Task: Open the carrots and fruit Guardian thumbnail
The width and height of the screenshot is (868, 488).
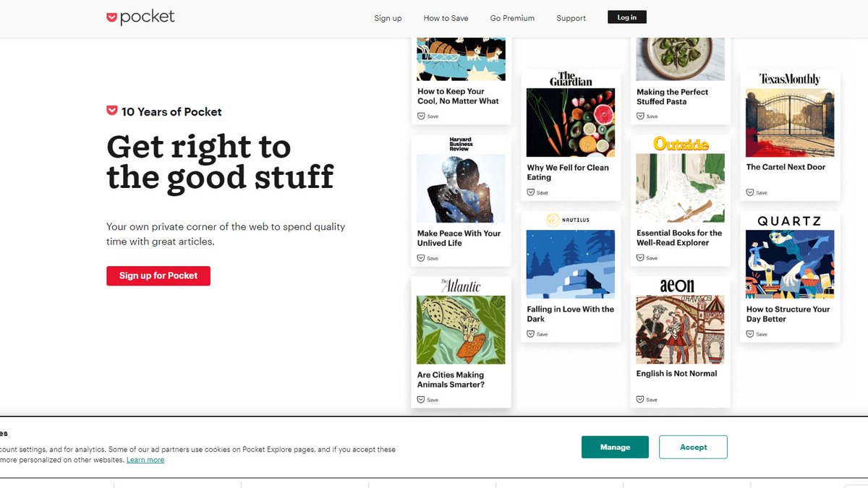Action: click(571, 123)
